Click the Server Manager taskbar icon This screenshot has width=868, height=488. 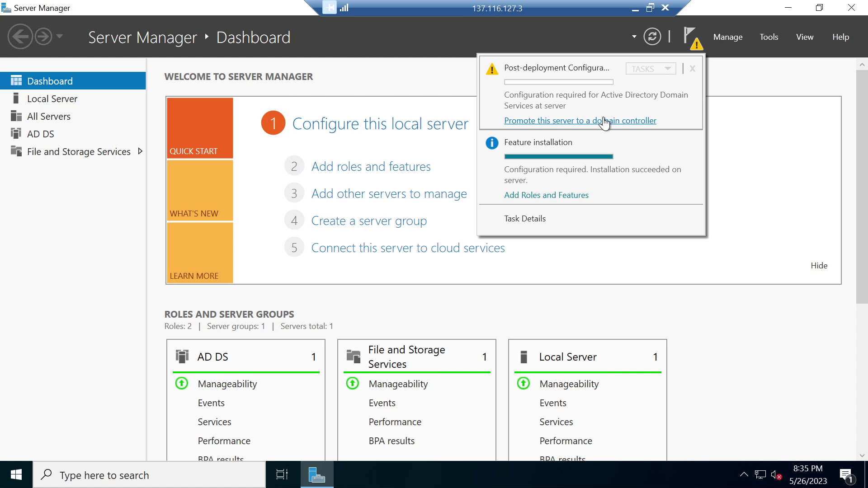click(x=317, y=474)
